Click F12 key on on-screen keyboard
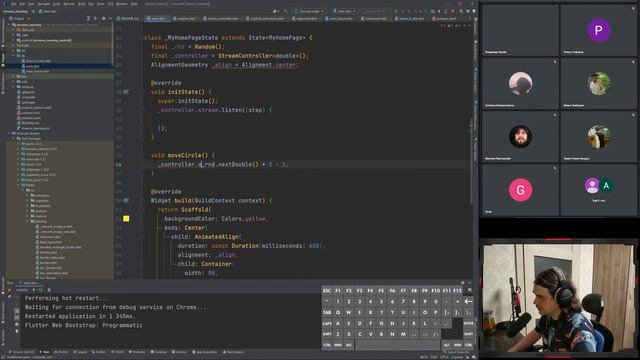This screenshot has height=360, width=640. 457,291
